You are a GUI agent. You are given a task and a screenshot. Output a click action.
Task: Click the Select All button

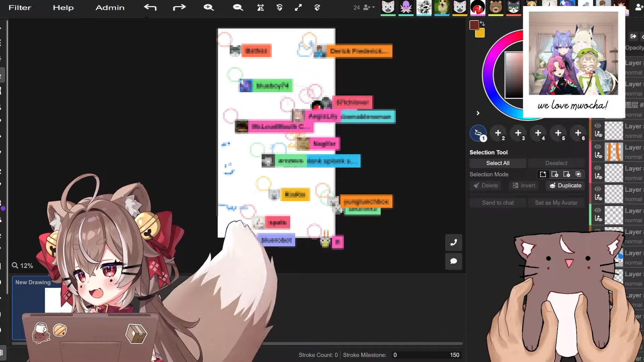[x=498, y=163]
